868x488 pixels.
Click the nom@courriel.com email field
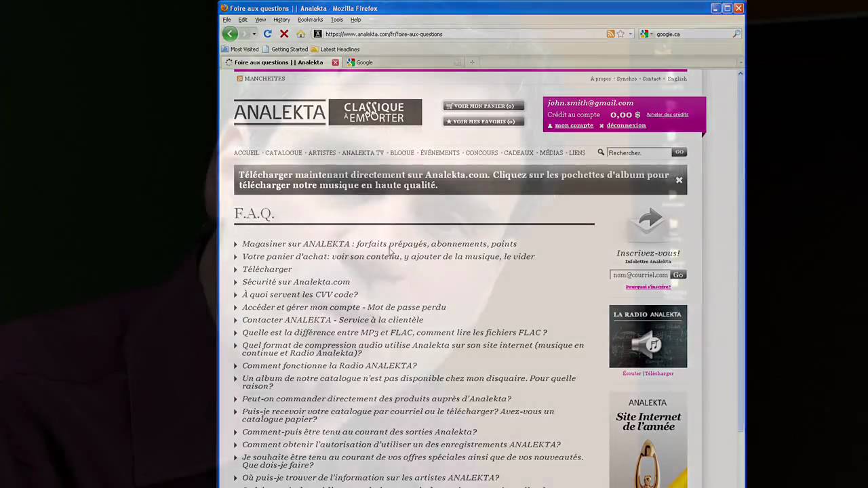tap(640, 274)
